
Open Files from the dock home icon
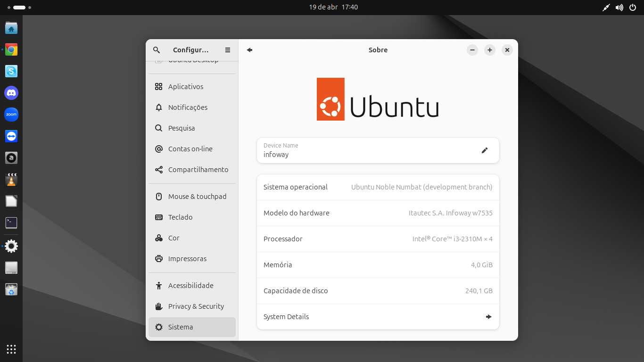coord(11,28)
